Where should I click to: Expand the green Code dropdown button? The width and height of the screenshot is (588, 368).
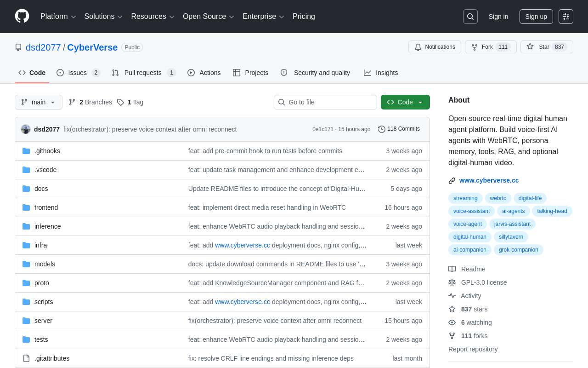405,102
